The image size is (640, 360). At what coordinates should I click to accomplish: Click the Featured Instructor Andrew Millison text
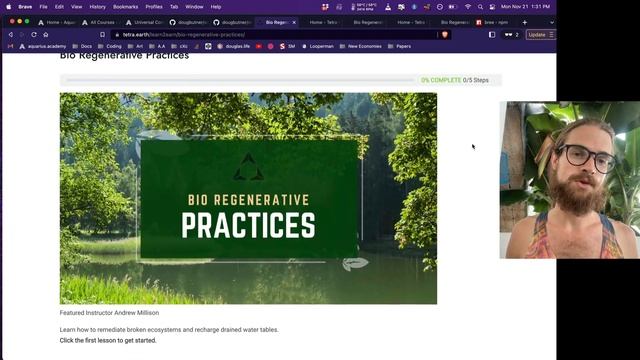[109, 313]
